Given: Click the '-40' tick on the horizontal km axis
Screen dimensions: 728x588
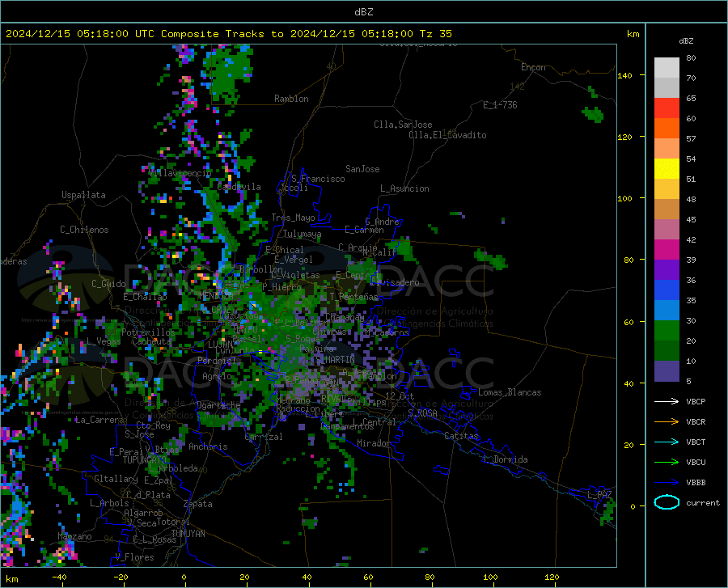Looking at the screenshot, I should 59,577.
